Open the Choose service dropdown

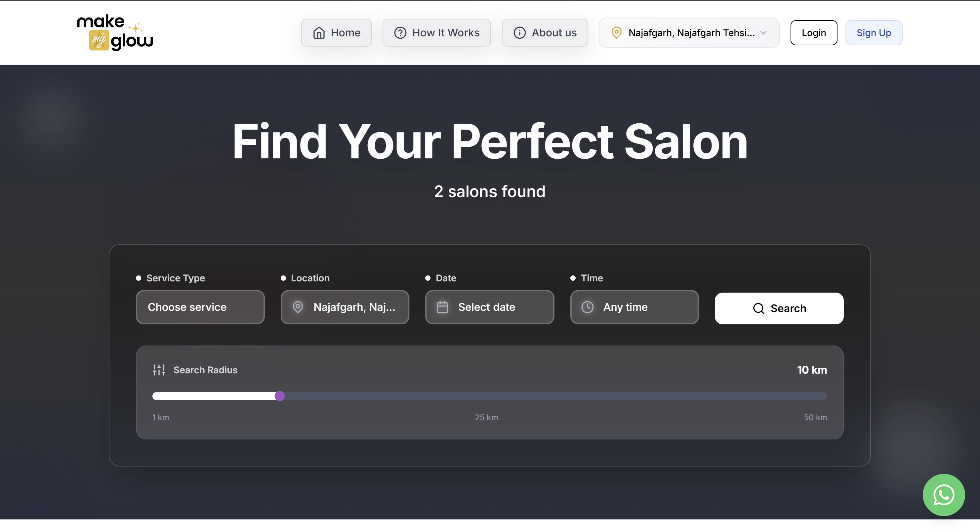pyautogui.click(x=200, y=307)
